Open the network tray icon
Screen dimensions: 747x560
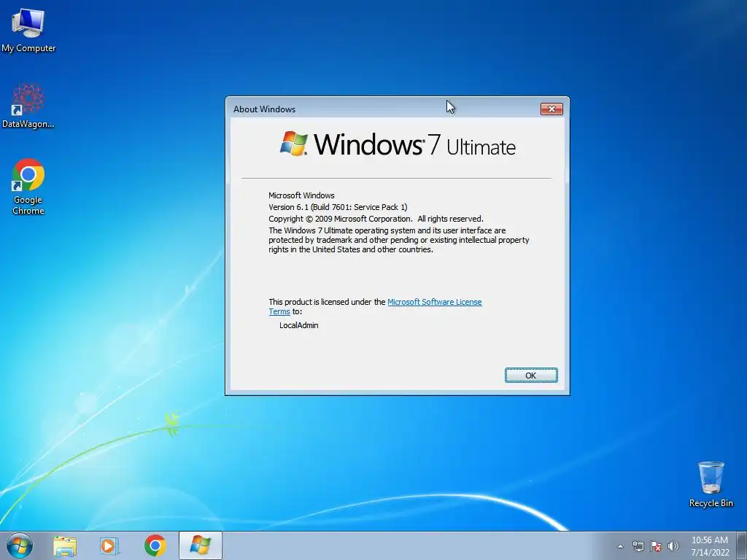pyautogui.click(x=638, y=546)
